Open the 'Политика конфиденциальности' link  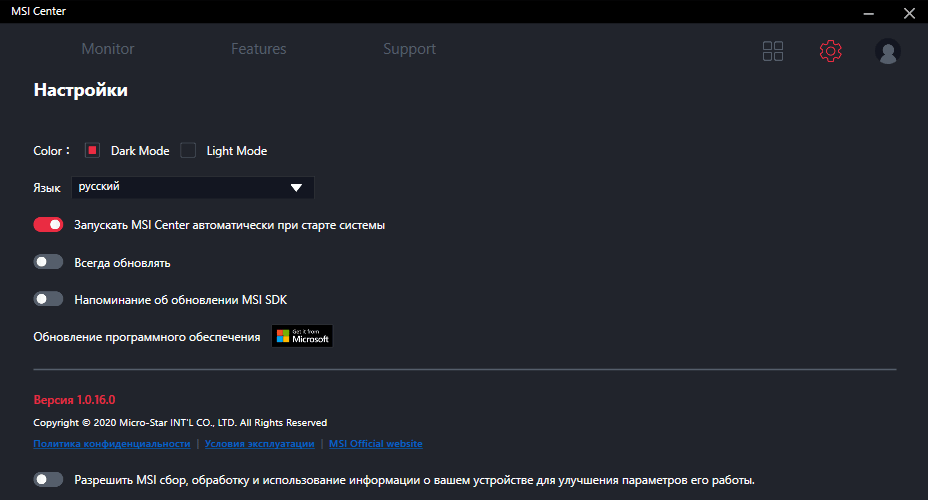(x=112, y=444)
